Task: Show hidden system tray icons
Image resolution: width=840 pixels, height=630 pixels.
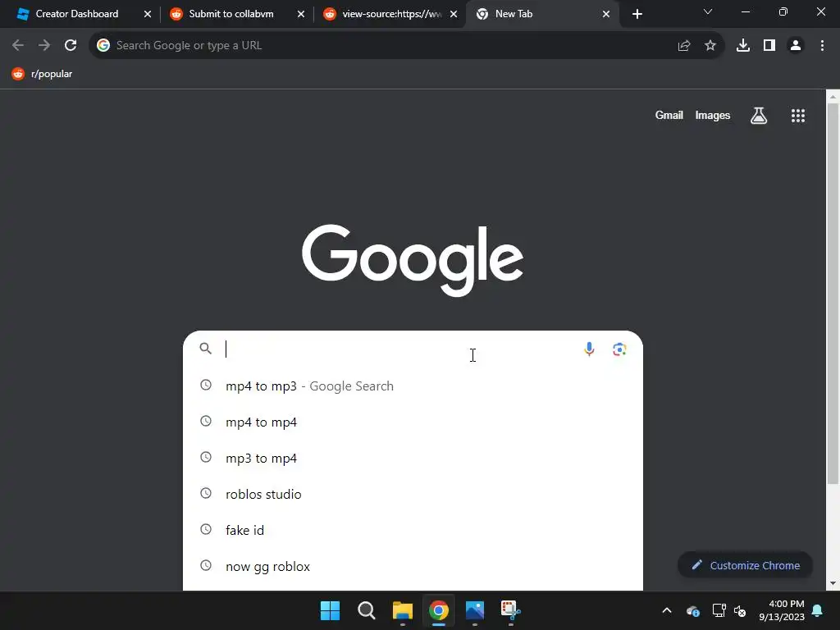Action: 667,610
